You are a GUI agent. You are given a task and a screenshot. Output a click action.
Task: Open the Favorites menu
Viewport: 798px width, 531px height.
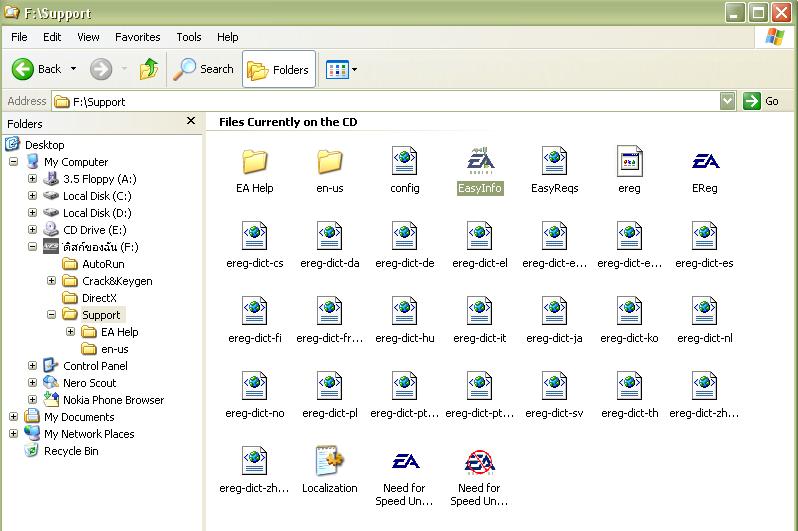(137, 37)
